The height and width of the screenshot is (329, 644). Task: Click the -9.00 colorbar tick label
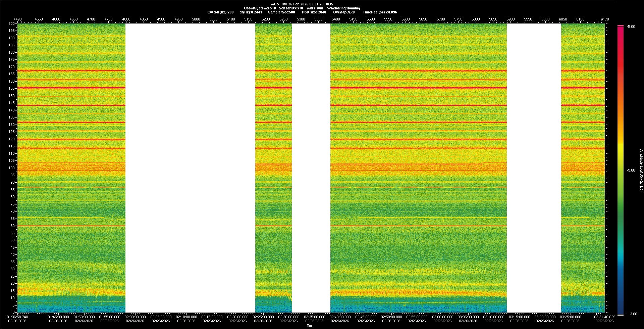click(x=631, y=171)
